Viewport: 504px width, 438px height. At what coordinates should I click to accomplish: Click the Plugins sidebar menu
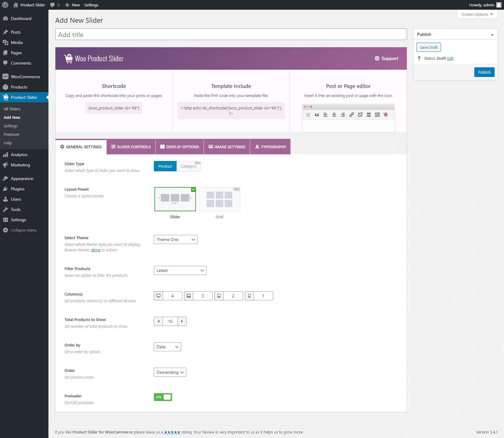tap(18, 189)
